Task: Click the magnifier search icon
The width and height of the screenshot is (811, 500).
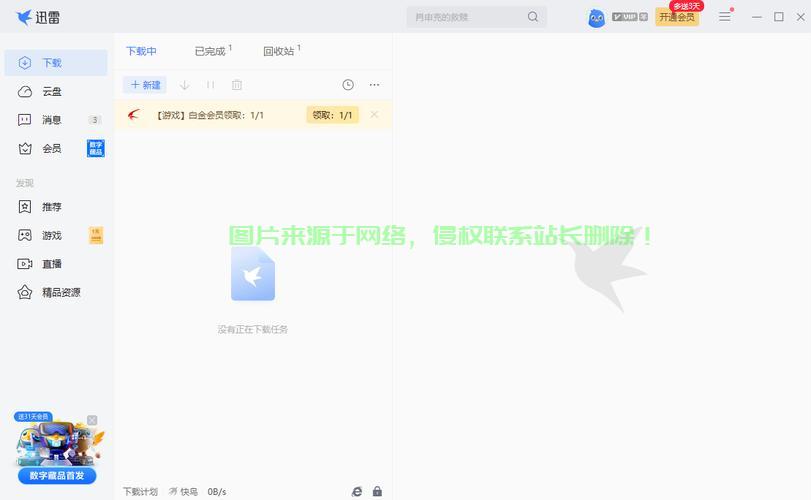Action: click(533, 17)
